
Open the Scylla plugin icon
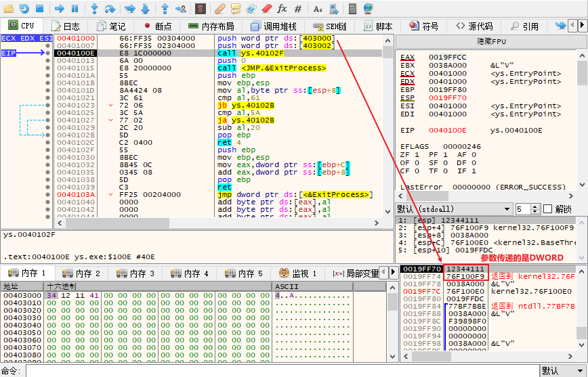[x=201, y=8]
